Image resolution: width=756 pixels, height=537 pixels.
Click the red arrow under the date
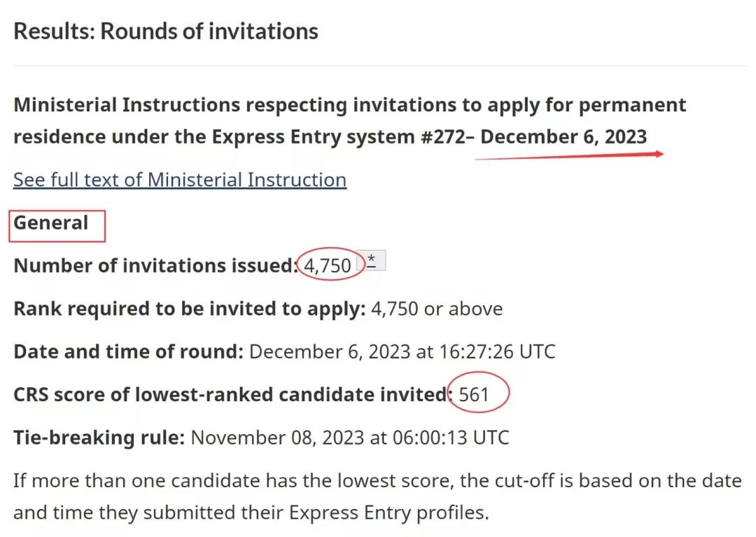569,155
